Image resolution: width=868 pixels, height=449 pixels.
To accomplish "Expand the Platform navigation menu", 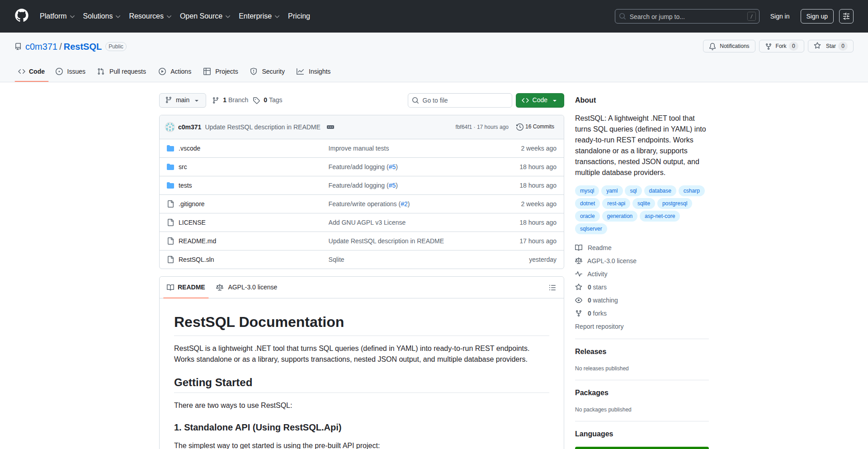I will point(57,16).
